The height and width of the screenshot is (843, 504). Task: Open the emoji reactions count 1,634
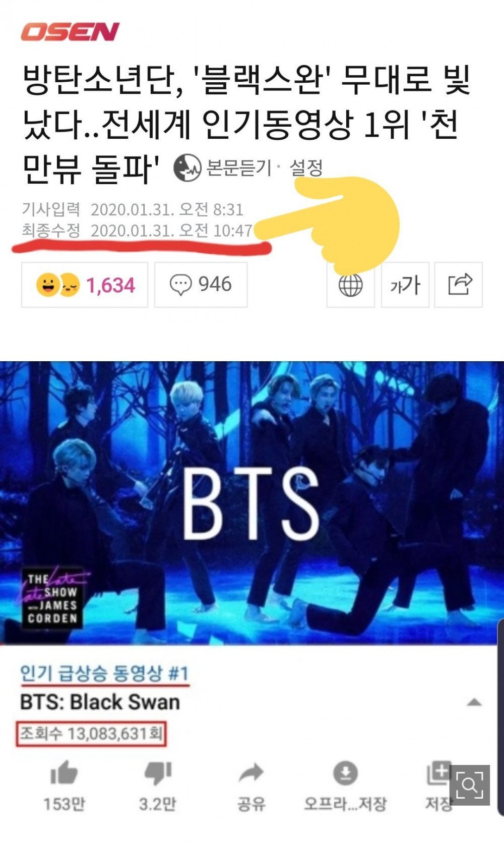85,285
